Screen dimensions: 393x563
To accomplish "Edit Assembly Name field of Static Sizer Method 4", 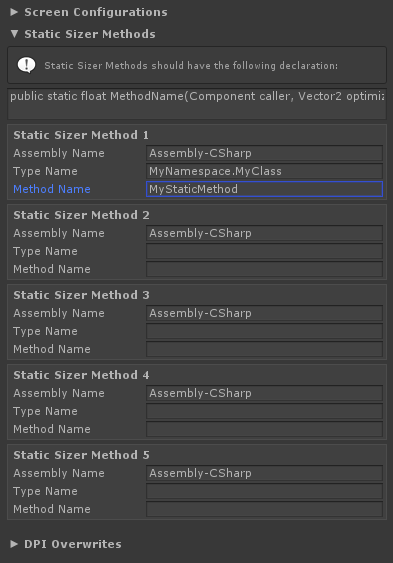I will pos(265,394).
